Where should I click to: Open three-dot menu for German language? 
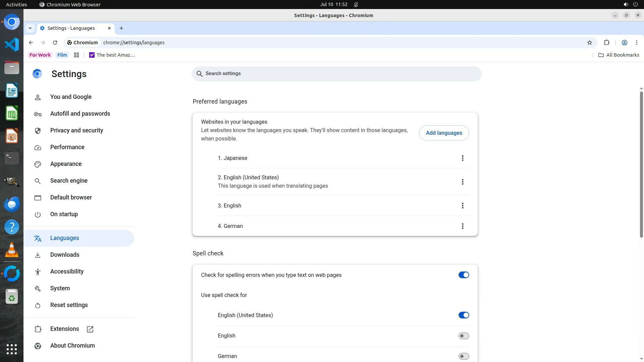tap(463, 226)
